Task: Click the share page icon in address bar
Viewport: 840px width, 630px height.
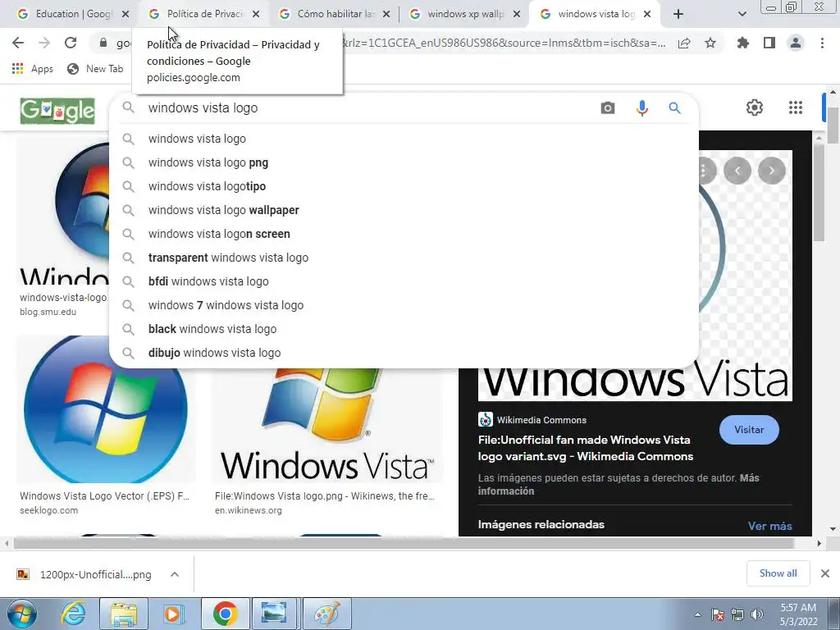Action: (684, 43)
